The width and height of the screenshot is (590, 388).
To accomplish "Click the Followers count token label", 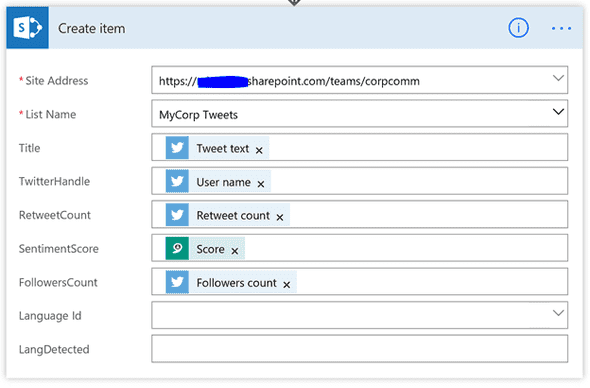I will [x=236, y=283].
